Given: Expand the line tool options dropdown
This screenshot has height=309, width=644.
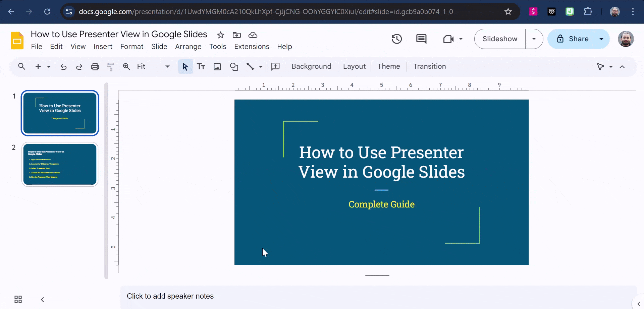Looking at the screenshot, I should [x=260, y=66].
